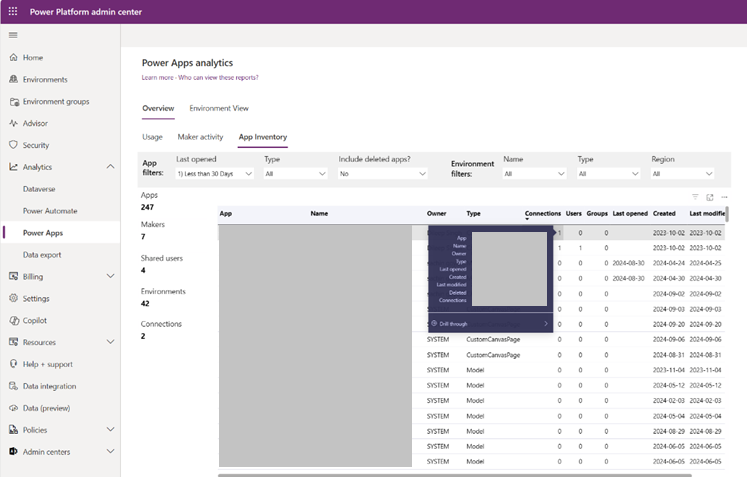Click the Admin centers icon
Viewport: 747px width, 477px height.
click(x=13, y=452)
